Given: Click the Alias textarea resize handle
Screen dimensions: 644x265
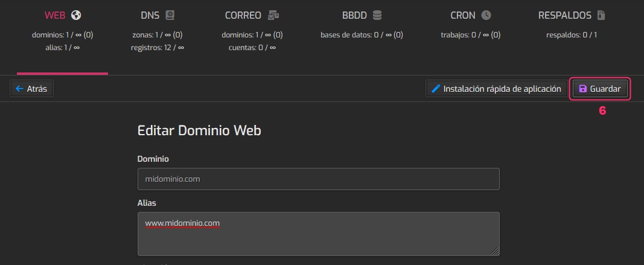Looking at the screenshot, I should tap(496, 252).
